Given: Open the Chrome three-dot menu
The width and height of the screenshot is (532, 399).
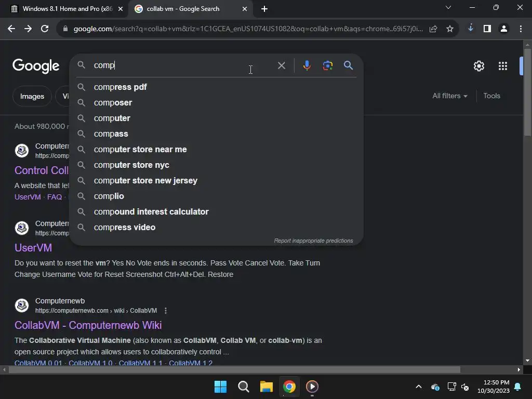Looking at the screenshot, I should 521,29.
